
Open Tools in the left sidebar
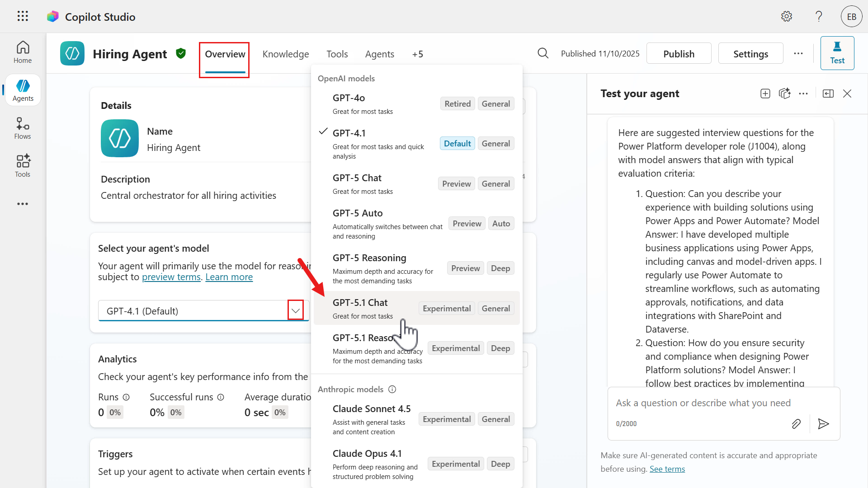pos(23,166)
